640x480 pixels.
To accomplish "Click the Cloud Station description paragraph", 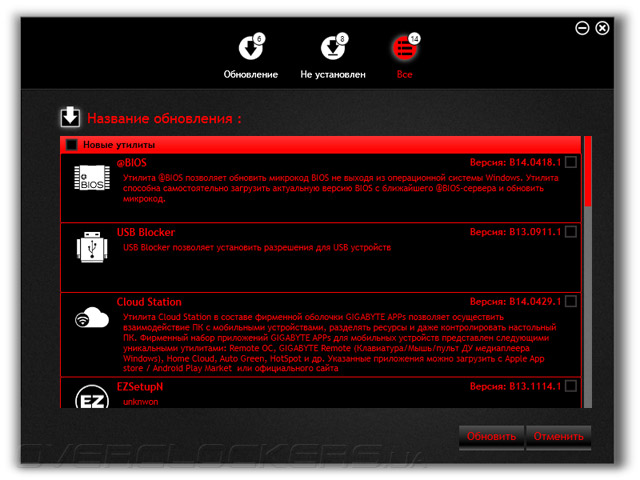I will (340, 342).
